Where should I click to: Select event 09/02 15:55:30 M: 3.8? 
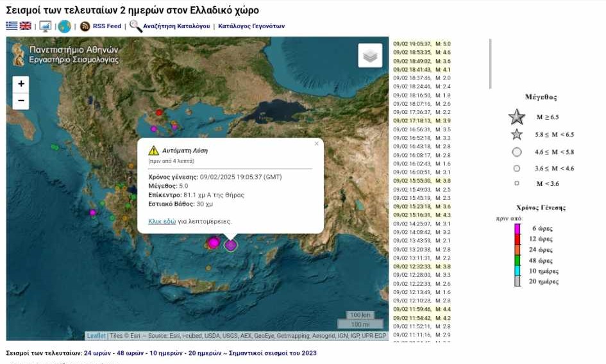(x=422, y=181)
